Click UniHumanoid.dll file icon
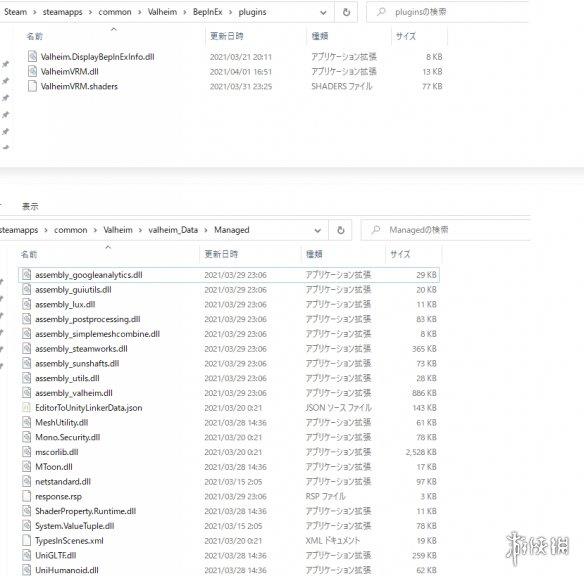This screenshot has width=584, height=576. click(26, 570)
